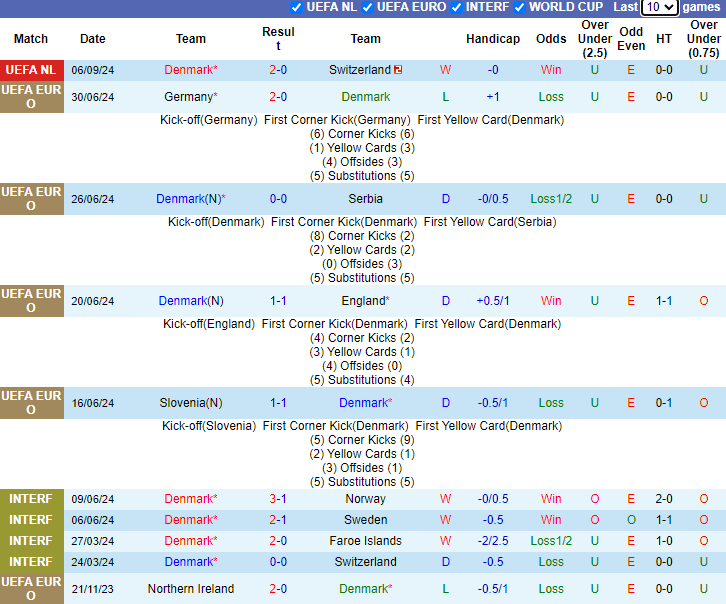Image resolution: width=726 pixels, height=604 pixels.
Task: Click the Handicap column header
Action: [493, 39]
